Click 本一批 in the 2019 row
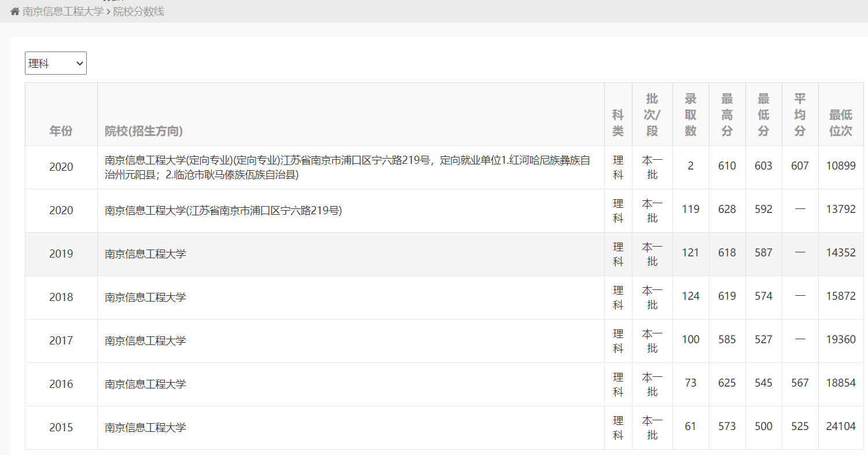This screenshot has height=455, width=868. coord(652,254)
